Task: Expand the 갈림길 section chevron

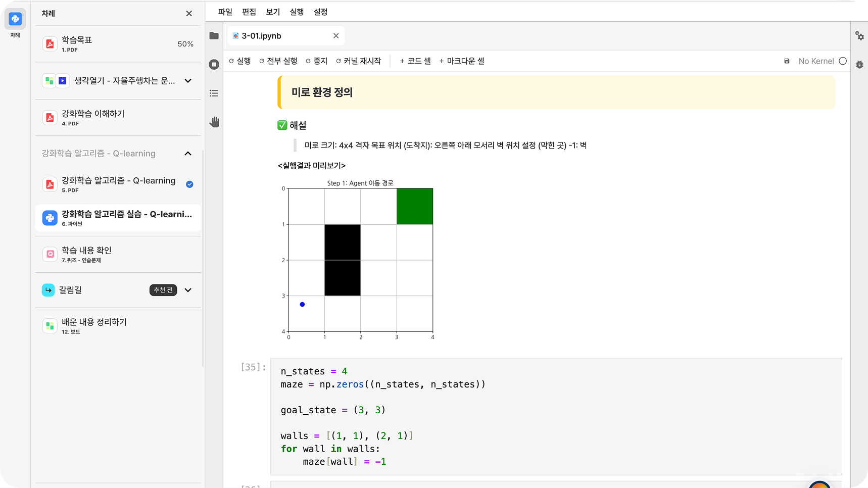Action: tap(188, 290)
